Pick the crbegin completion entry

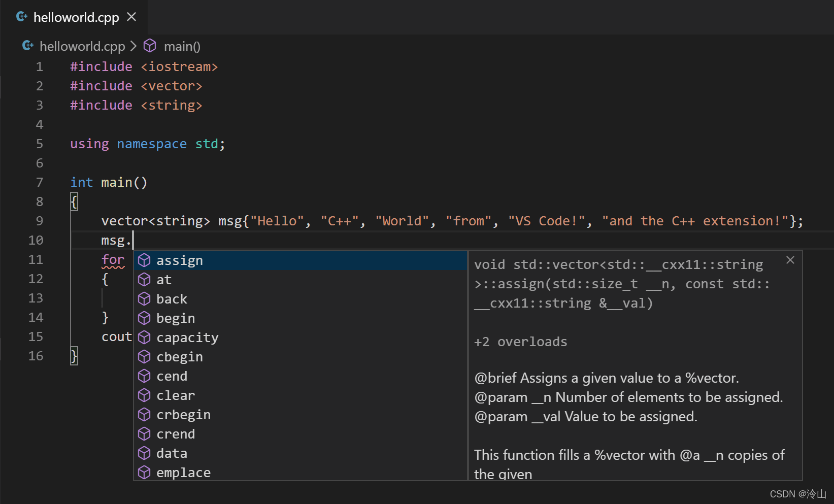(x=300, y=415)
